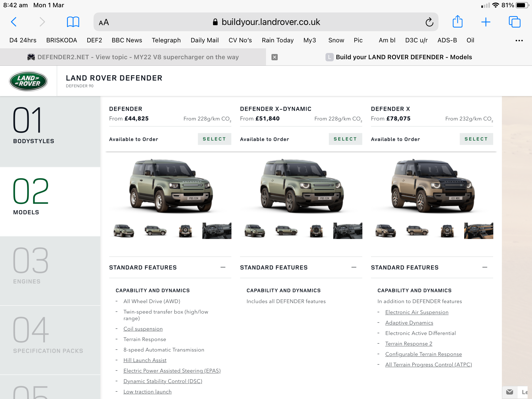This screenshot has height=399, width=532.
Task: Open the Rain Today bookmark
Action: tap(278, 40)
